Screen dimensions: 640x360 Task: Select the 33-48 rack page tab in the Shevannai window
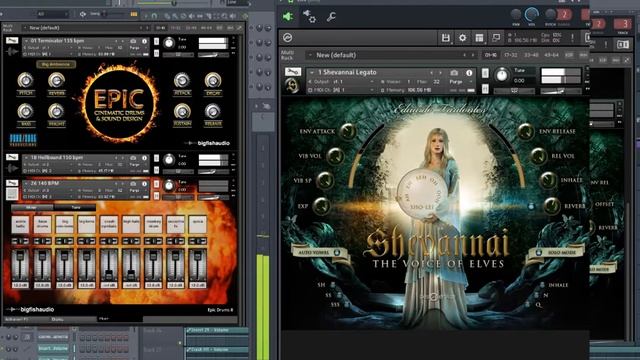[531, 55]
